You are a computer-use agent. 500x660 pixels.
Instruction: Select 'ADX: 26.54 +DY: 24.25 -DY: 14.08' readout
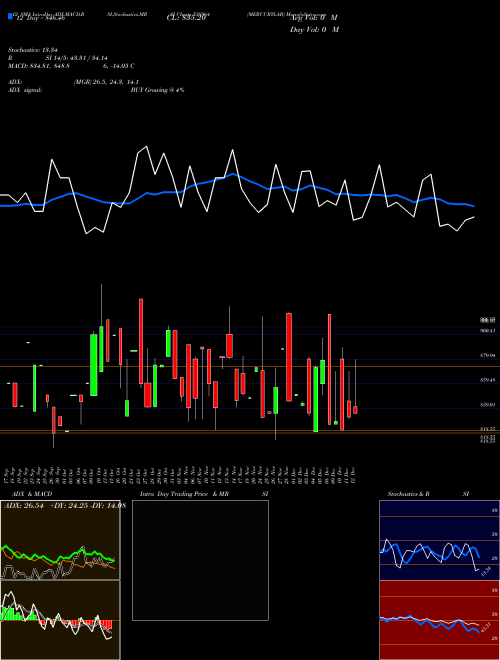64,506
